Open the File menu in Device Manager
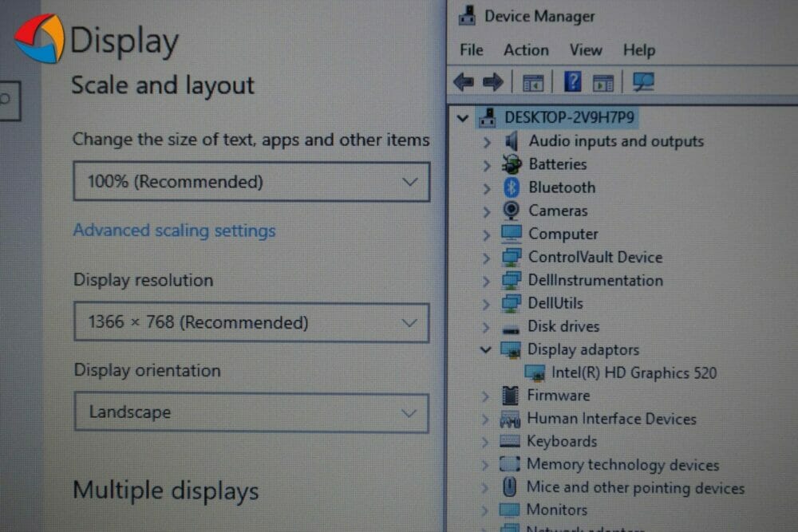 tap(472, 49)
